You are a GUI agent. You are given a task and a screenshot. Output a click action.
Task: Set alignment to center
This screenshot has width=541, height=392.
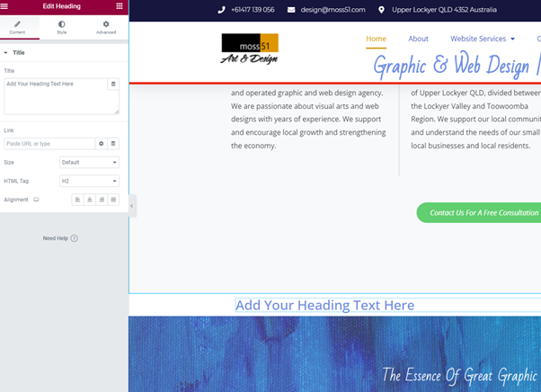[x=90, y=200]
